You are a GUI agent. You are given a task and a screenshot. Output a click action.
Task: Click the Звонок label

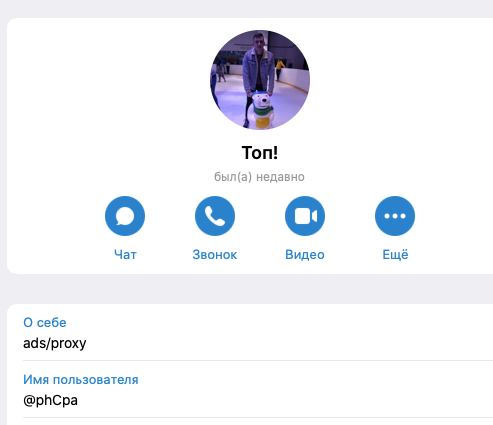[215, 255]
